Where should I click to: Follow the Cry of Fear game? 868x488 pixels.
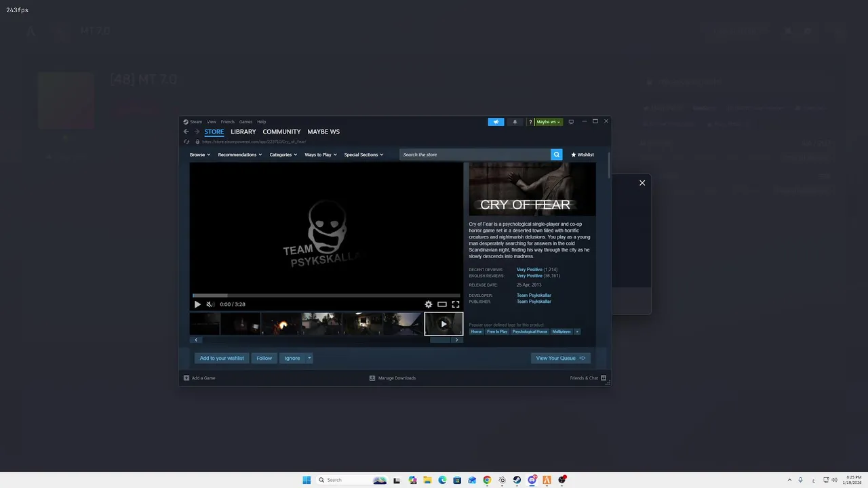(x=264, y=358)
